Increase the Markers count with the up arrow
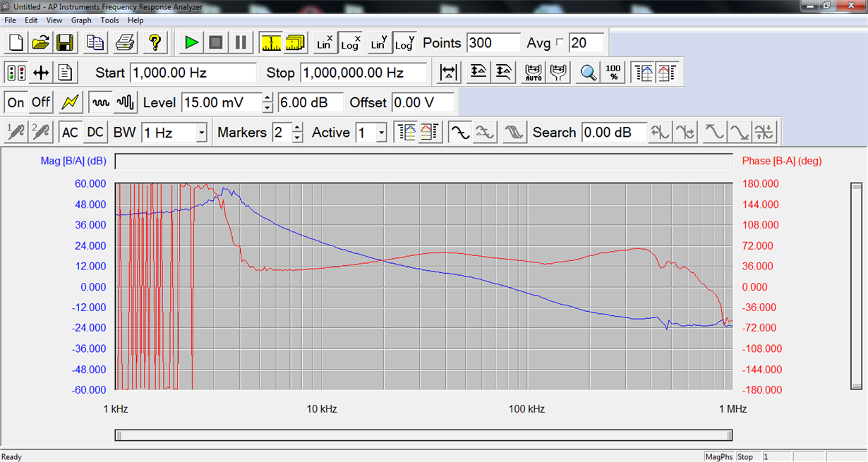Screen dimensions: 868x462 pyautogui.click(x=298, y=128)
